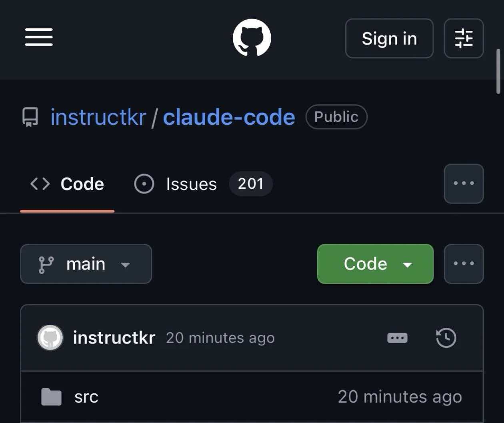The width and height of the screenshot is (504, 423).
Task: Open the src folder
Action: pyautogui.click(x=86, y=397)
